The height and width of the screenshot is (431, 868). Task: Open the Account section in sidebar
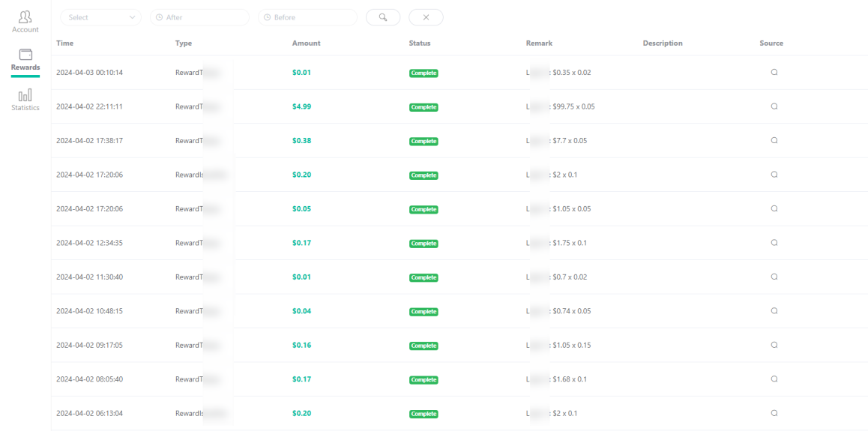pos(25,22)
